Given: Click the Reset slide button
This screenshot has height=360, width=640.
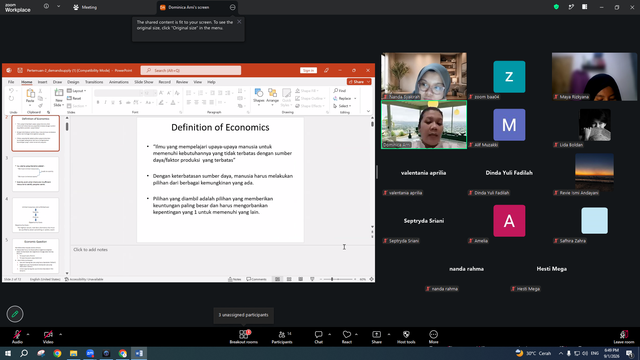Looking at the screenshot, I should [74, 98].
